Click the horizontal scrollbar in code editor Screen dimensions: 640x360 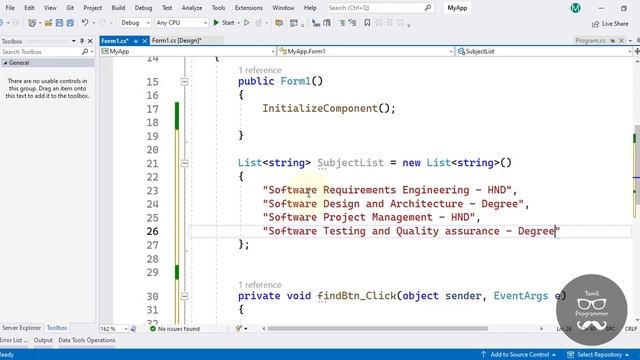tap(378, 329)
